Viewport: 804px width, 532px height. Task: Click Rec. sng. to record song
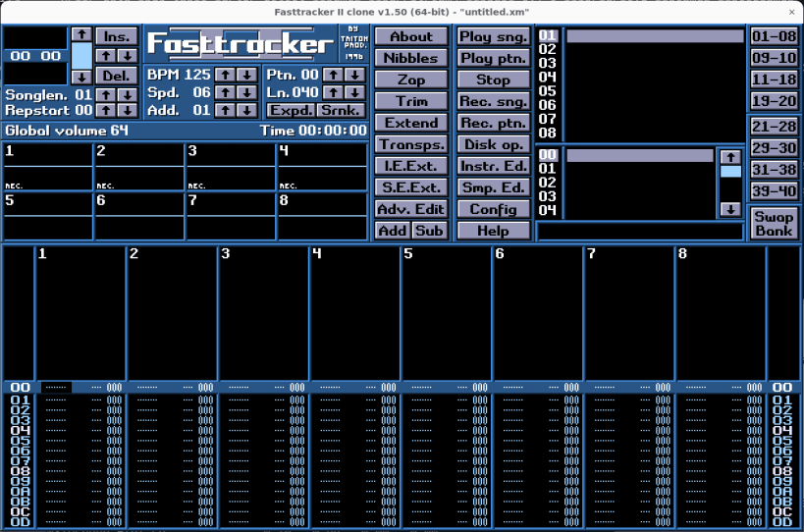(x=493, y=101)
